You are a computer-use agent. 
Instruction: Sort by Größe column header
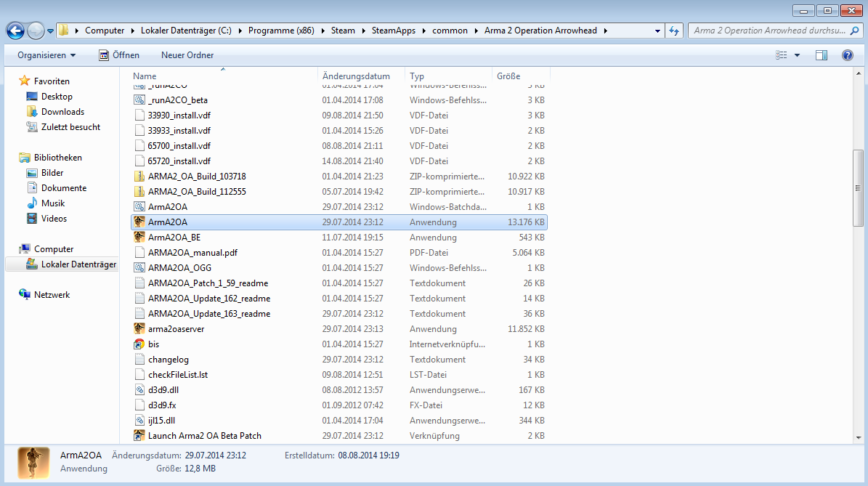(x=521, y=76)
